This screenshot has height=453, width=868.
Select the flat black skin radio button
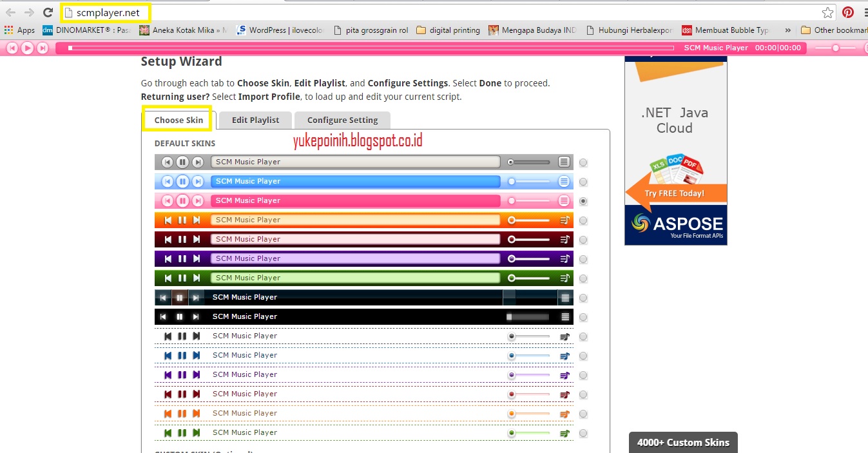pos(583,317)
